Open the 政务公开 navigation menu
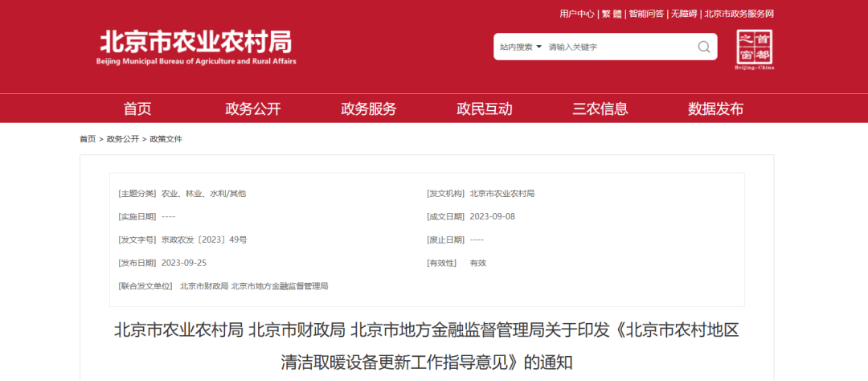868x381 pixels. (x=253, y=109)
